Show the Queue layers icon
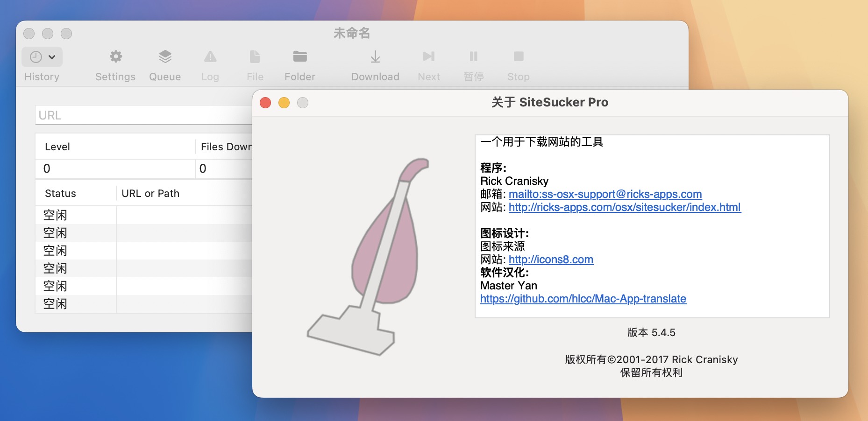 click(x=165, y=57)
